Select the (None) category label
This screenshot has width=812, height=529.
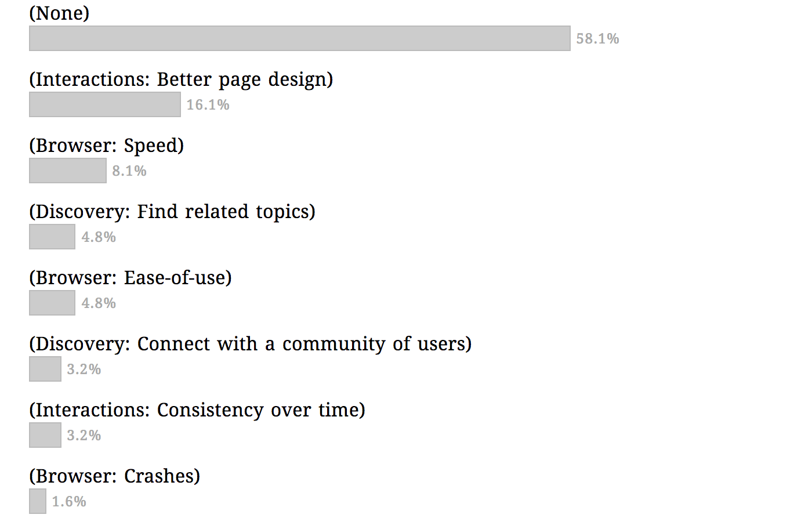[x=59, y=13]
